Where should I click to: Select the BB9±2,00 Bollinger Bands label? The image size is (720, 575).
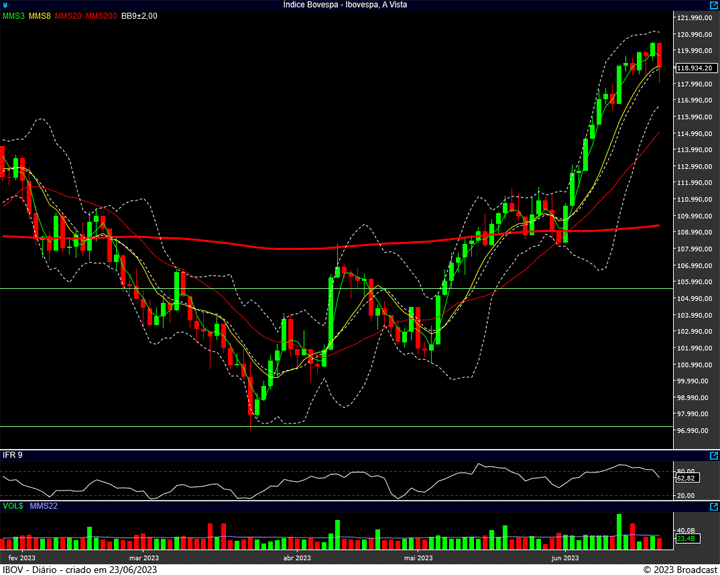click(x=139, y=16)
